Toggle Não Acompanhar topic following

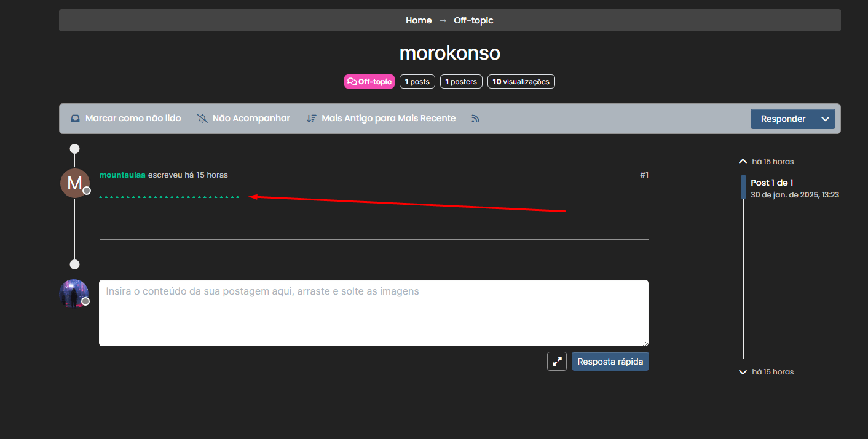[x=243, y=118]
